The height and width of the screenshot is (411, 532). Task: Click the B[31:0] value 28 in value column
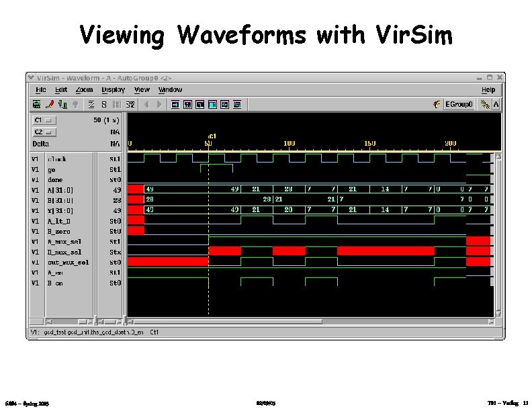pos(117,200)
